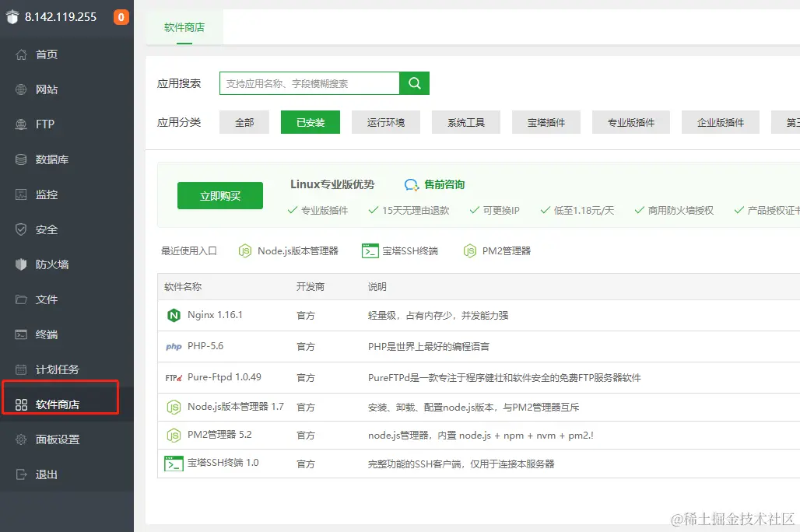
Task: Click Node icon in recent Node.js版本管理器 shortcut
Action: (x=245, y=251)
